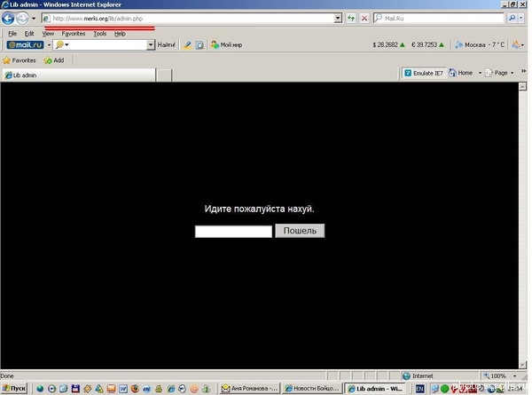Open the search provider dropdown arrow
532x395 pixels.
[521, 19]
